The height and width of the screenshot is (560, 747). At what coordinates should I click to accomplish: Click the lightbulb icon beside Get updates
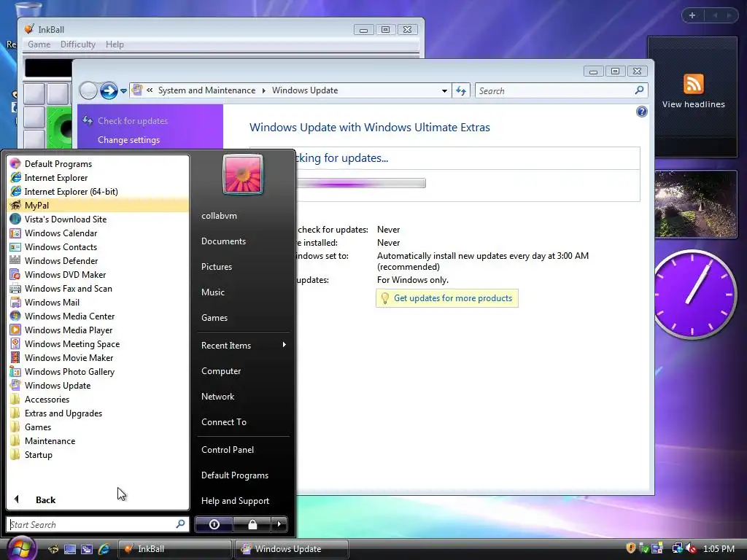385,298
